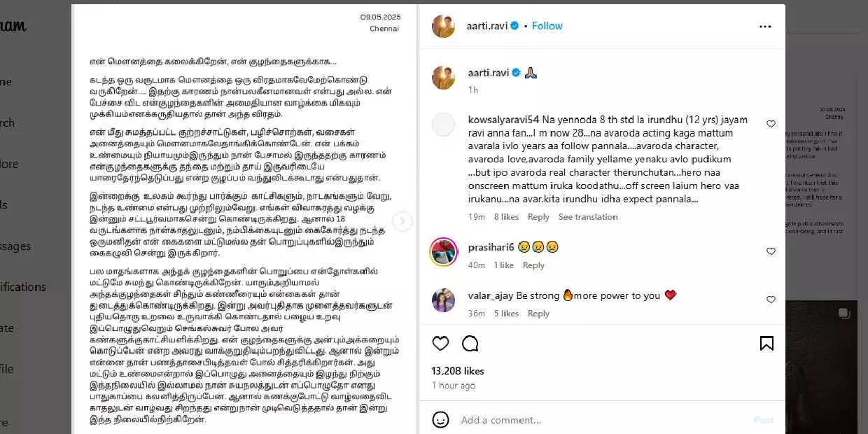Open aarti.ravi profile from header username
This screenshot has height=434, width=868.
487,26
